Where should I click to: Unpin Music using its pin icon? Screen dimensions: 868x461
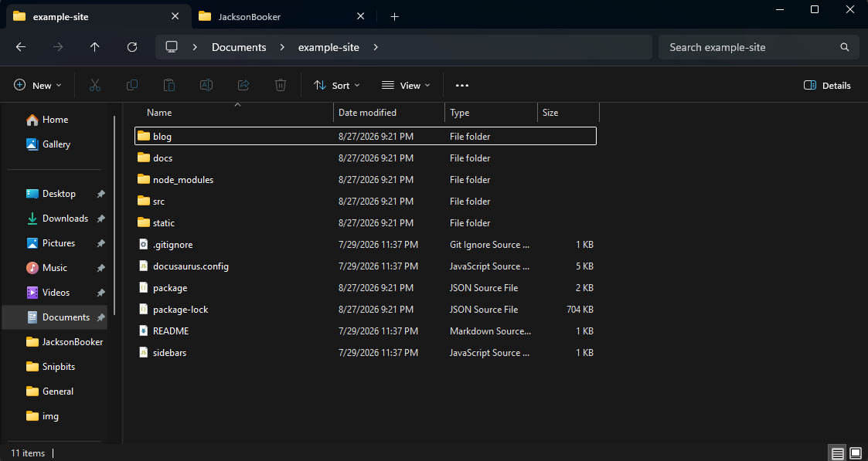tap(100, 268)
